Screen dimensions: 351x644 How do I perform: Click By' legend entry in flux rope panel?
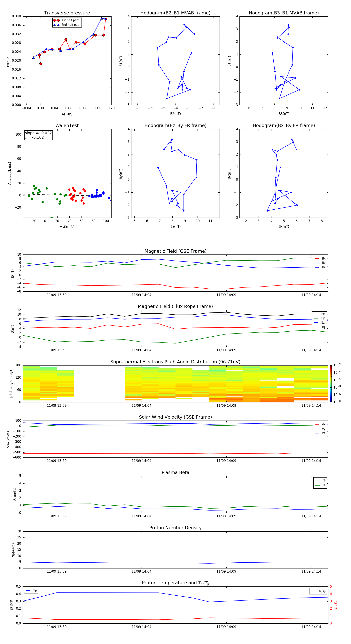tap(320, 318)
